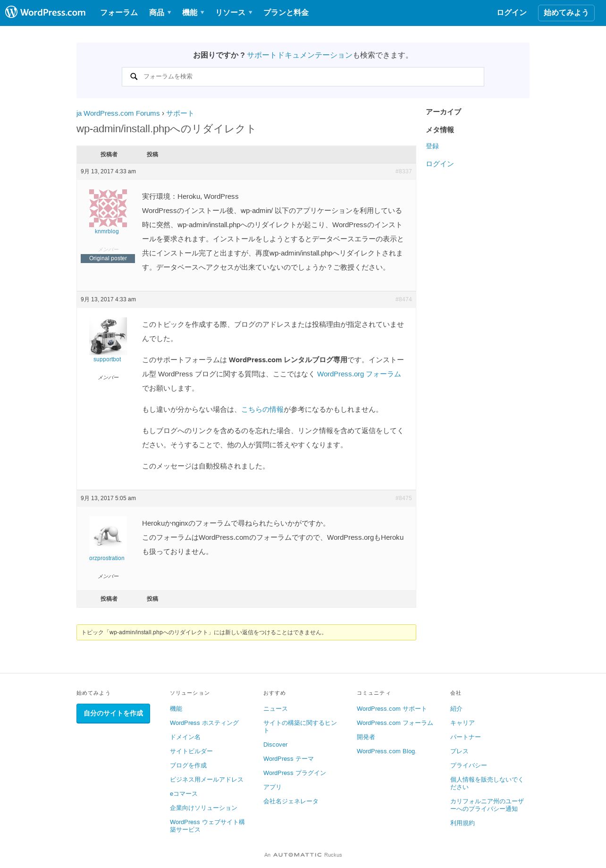This screenshot has width=606, height=868.
Task: Open プランと料金 in the top nav
Action: (x=286, y=13)
